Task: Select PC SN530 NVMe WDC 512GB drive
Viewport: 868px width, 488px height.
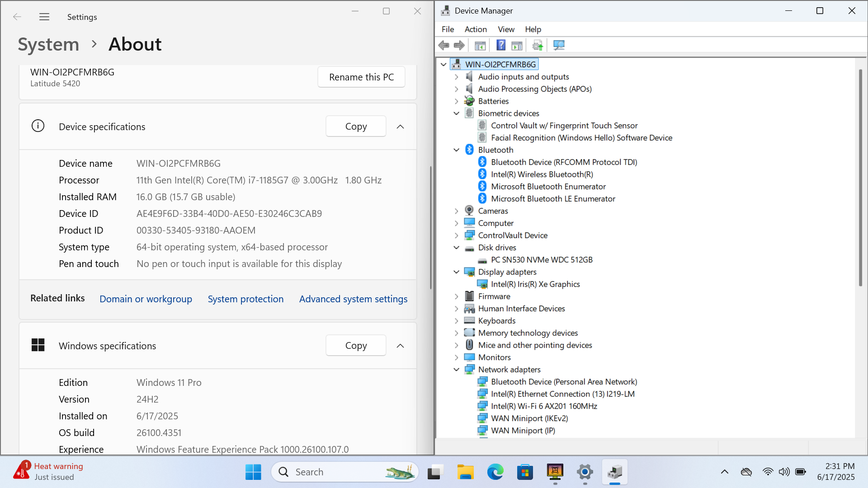Action: tap(542, 260)
